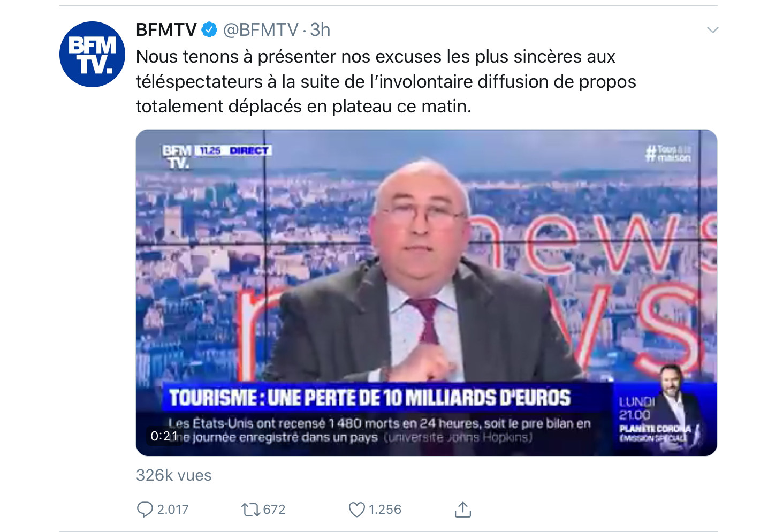Click the tweet apology text
768x532 pixels.
click(x=386, y=81)
